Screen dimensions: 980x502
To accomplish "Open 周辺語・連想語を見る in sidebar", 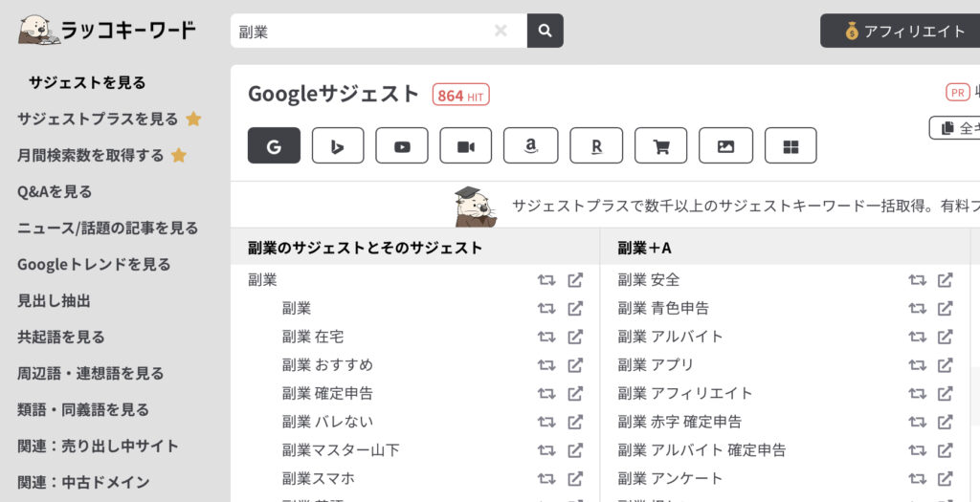I will pyautogui.click(x=91, y=373).
